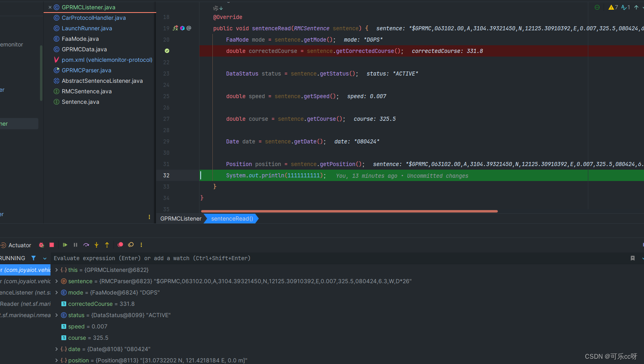
Task: Open Sentence.java tab
Action: [80, 102]
